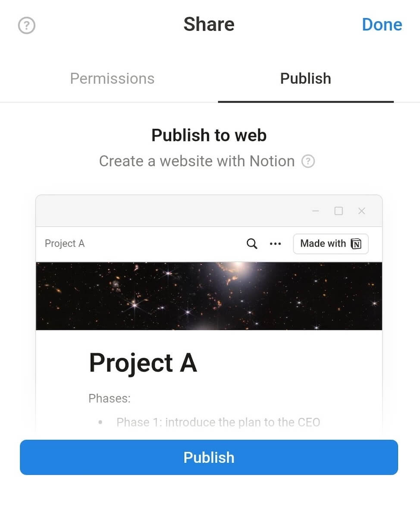This screenshot has width=420, height=518.
Task: Switch to the Permissions tab
Action: (x=112, y=79)
